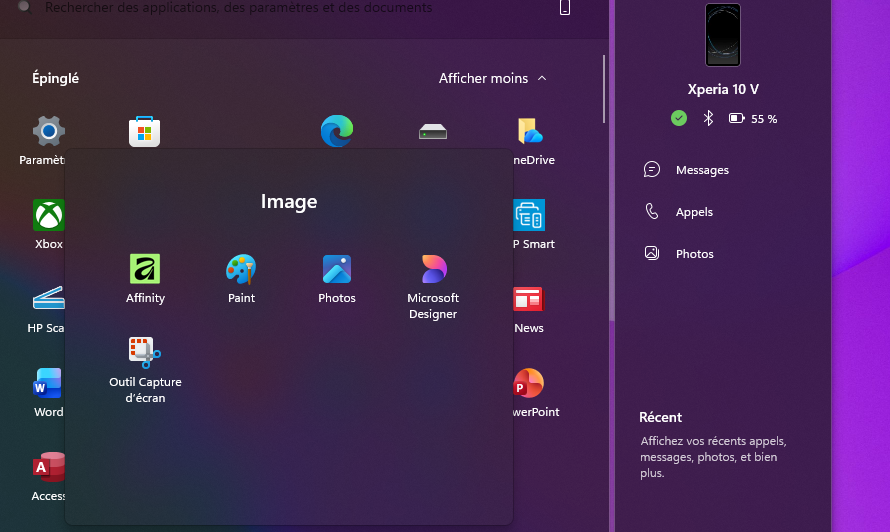Launch Microsoft Edge browser
Screen dimensions: 890x532
(x=337, y=131)
